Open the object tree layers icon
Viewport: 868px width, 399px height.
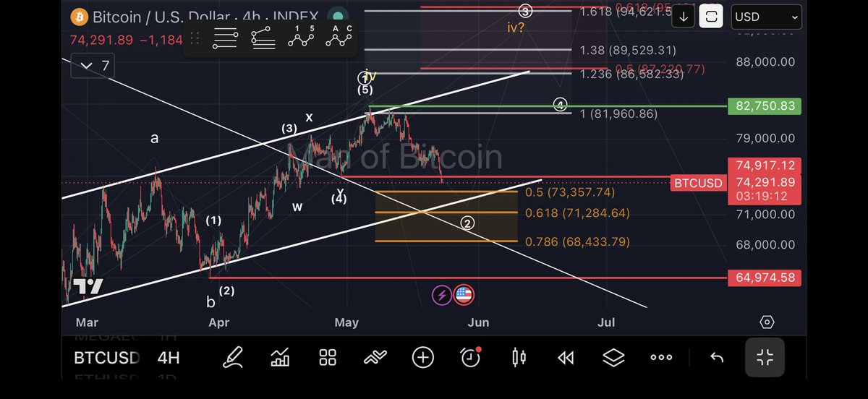tap(614, 357)
